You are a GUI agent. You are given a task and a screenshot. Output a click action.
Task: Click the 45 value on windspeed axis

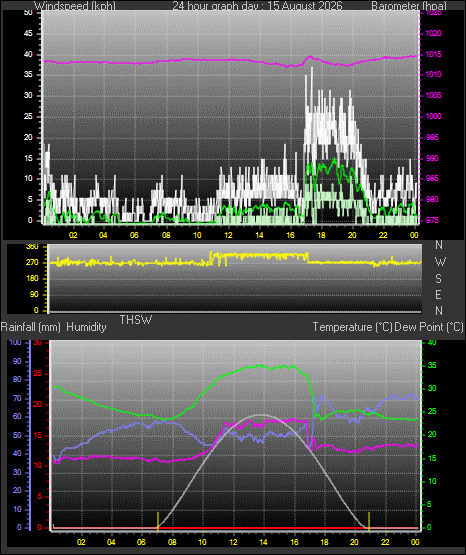point(28,34)
